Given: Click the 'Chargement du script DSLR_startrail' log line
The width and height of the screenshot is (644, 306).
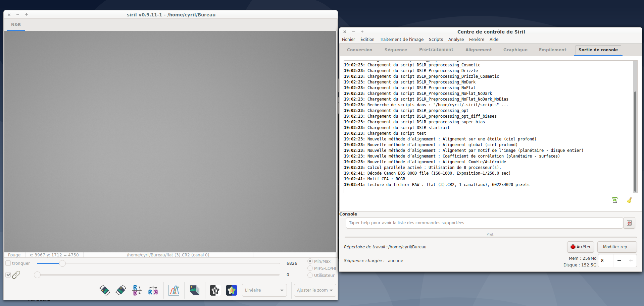Looking at the screenshot, I should (x=397, y=128).
